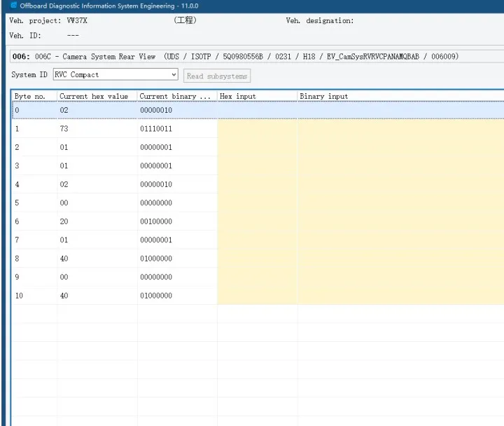Select byte 3 row number cell

click(x=34, y=165)
